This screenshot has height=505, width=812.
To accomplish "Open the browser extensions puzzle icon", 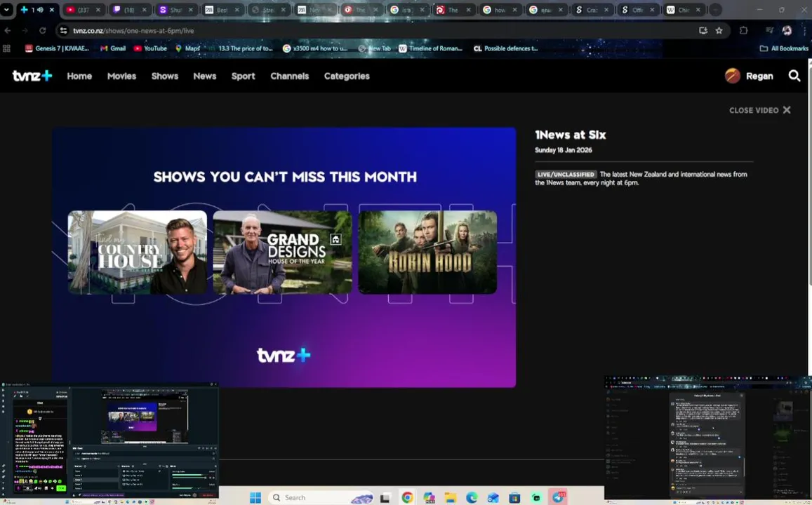I will coord(744,31).
